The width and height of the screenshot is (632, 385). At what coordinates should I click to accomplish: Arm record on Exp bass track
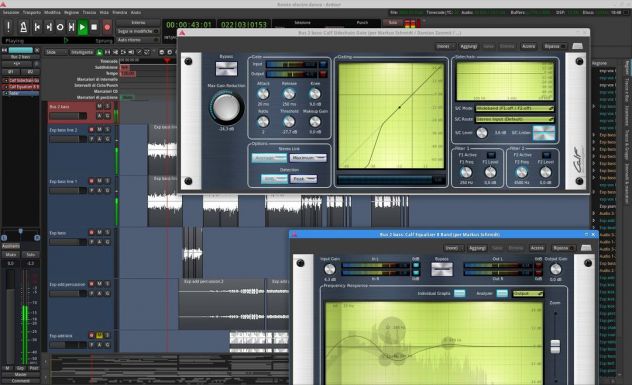91,232
